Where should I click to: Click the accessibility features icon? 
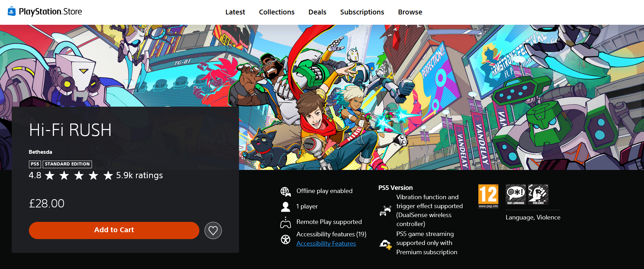pyautogui.click(x=285, y=239)
